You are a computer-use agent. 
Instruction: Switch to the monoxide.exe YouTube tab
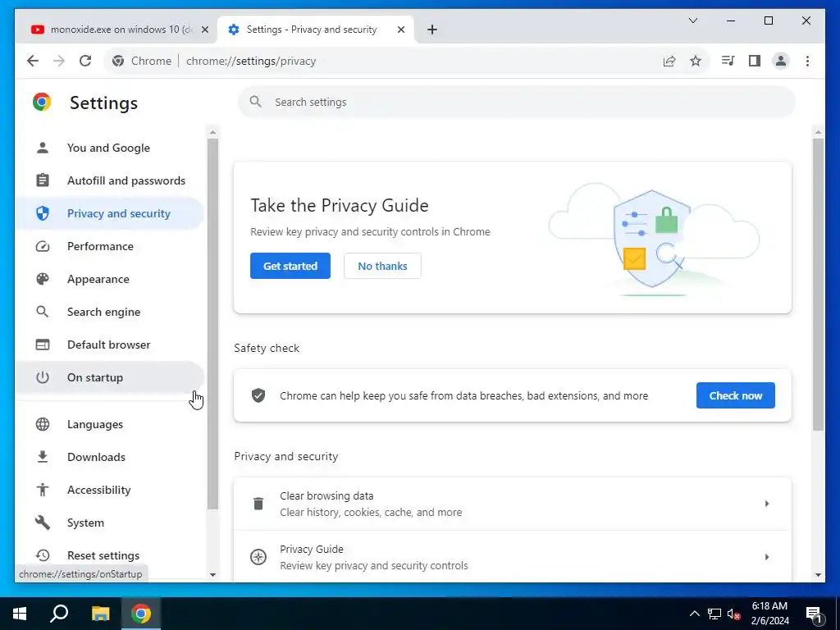(115, 30)
